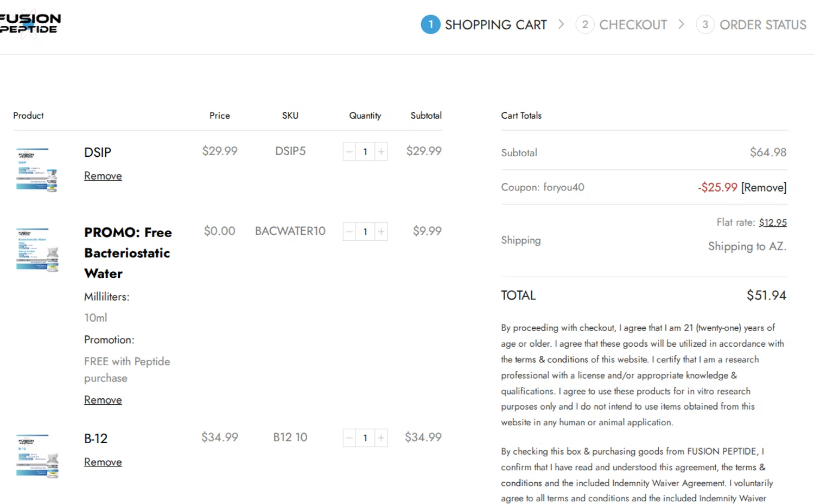Click the Shipping to AZ. text
The height and width of the screenshot is (504, 814).
(747, 246)
